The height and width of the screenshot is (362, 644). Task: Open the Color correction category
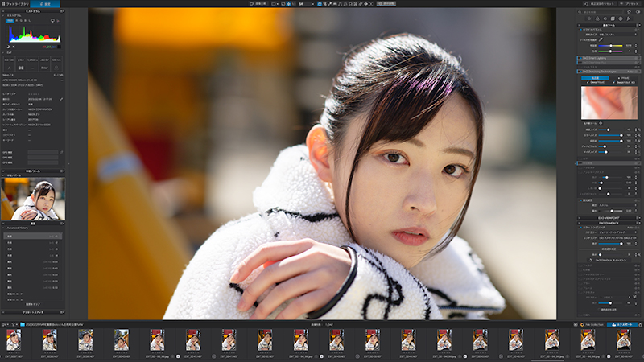pos(597,19)
